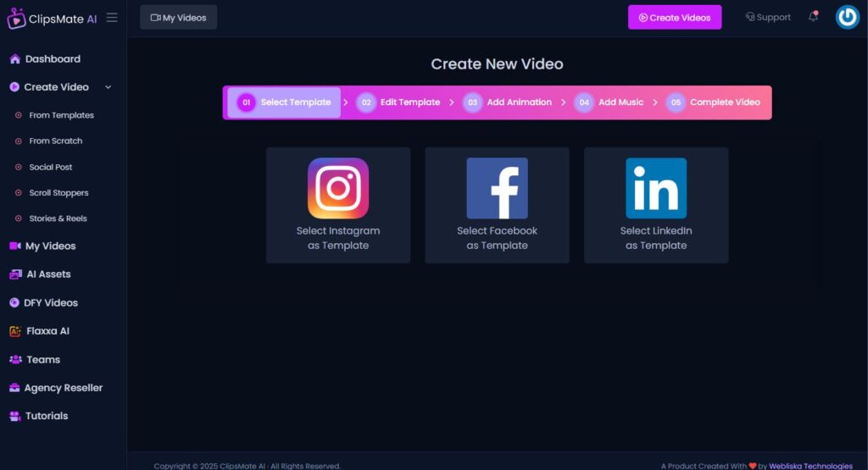Go to AI Assets label

(48, 274)
